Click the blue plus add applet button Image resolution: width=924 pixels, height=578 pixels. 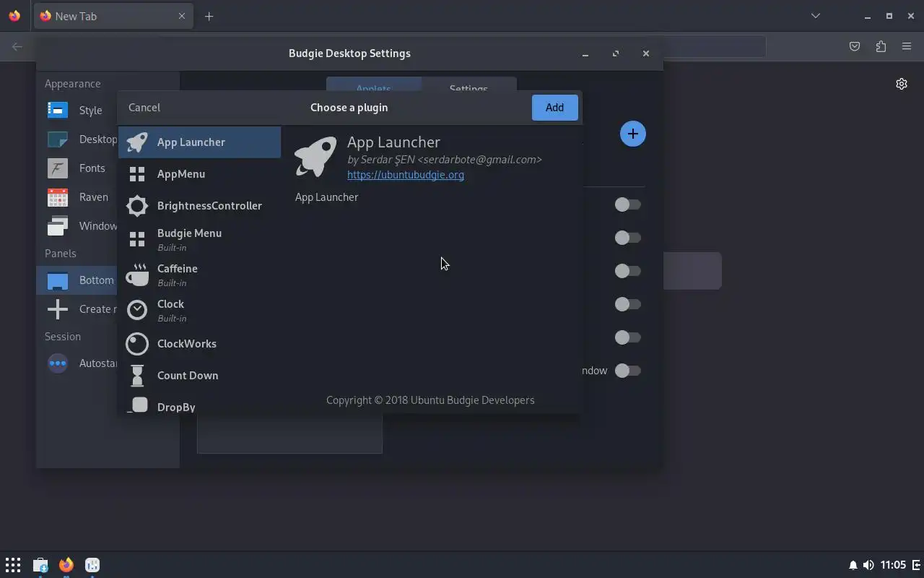(x=632, y=134)
